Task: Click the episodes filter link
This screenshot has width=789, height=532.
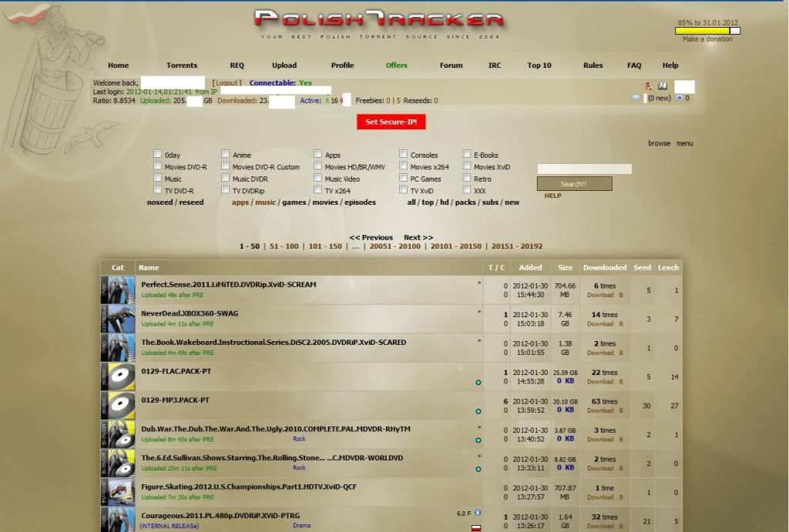Action: (x=361, y=202)
